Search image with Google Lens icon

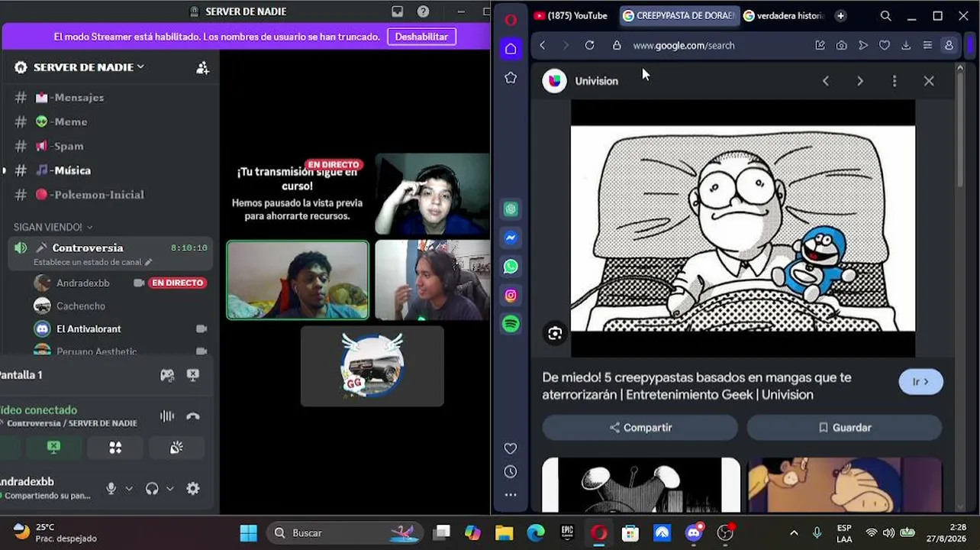pos(555,333)
